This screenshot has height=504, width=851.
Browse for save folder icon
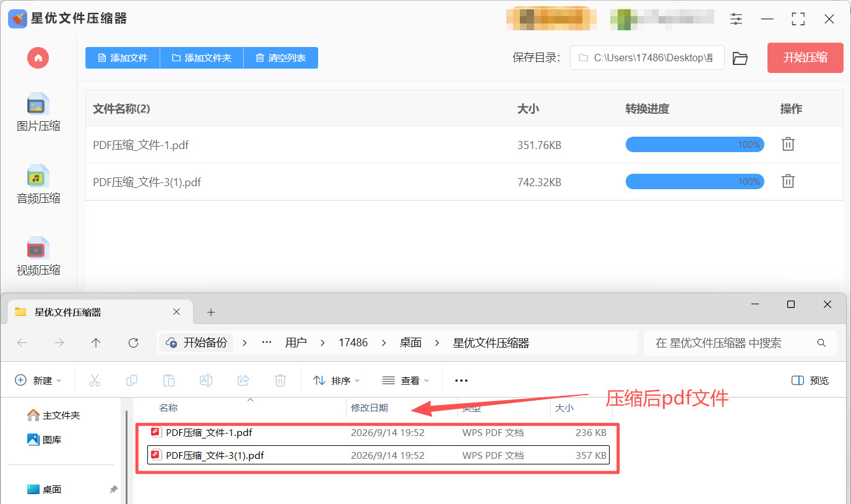tap(740, 58)
